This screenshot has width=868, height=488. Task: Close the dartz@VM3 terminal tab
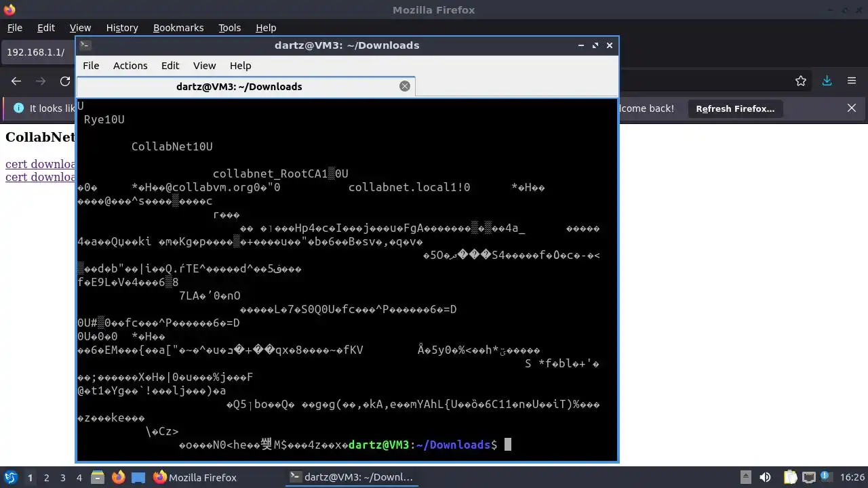(405, 86)
